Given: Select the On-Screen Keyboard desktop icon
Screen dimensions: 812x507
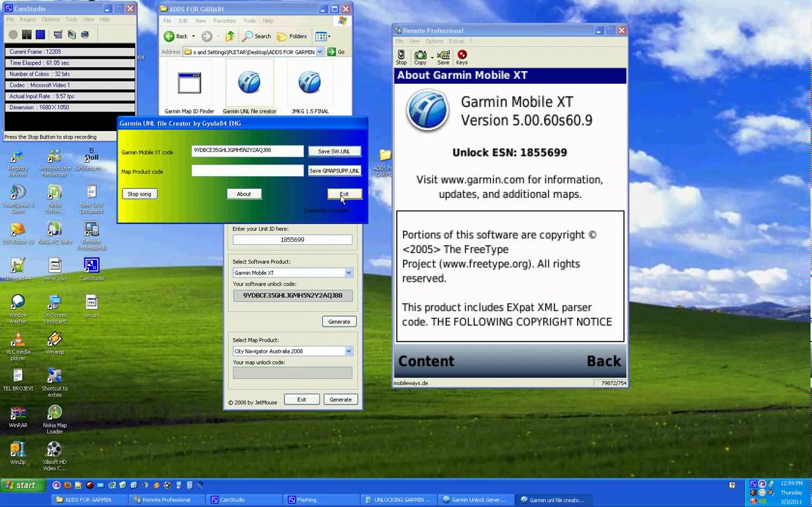Looking at the screenshot, I should pos(54,310).
